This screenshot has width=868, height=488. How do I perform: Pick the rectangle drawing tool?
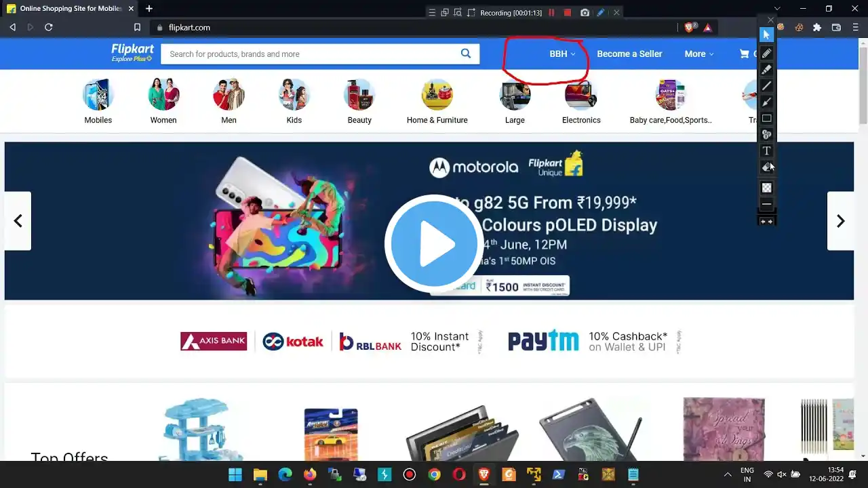tap(766, 118)
